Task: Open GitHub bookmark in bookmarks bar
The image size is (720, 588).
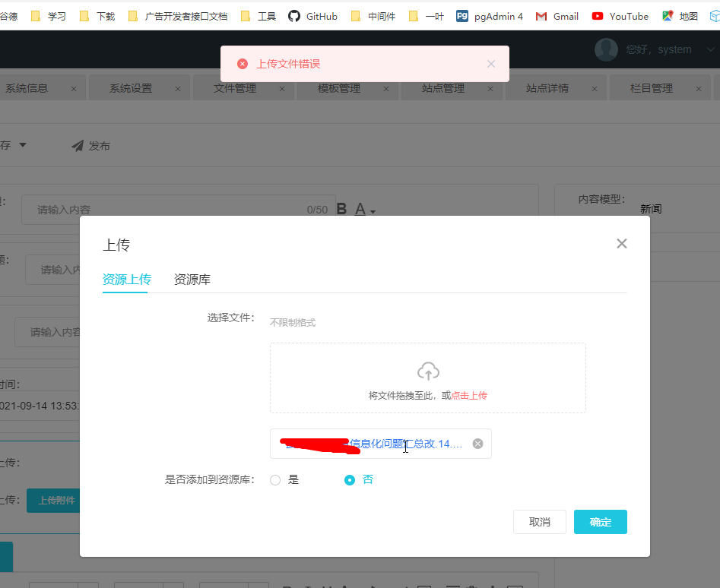Action: click(x=312, y=16)
